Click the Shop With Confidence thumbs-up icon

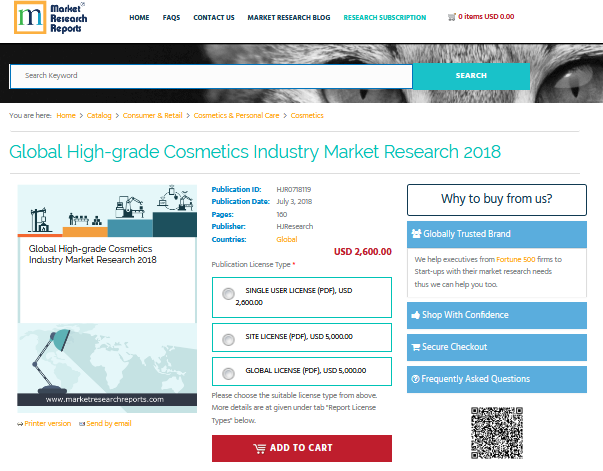pyautogui.click(x=415, y=315)
